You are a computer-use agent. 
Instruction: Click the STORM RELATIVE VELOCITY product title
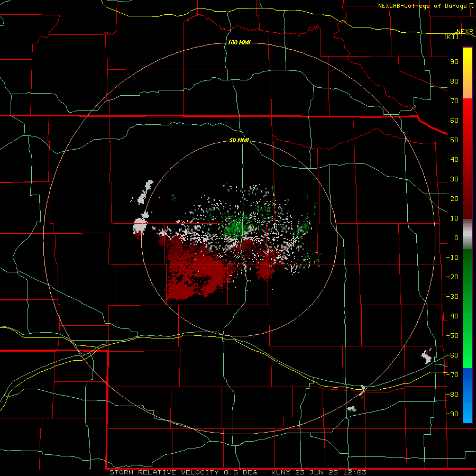[164, 472]
